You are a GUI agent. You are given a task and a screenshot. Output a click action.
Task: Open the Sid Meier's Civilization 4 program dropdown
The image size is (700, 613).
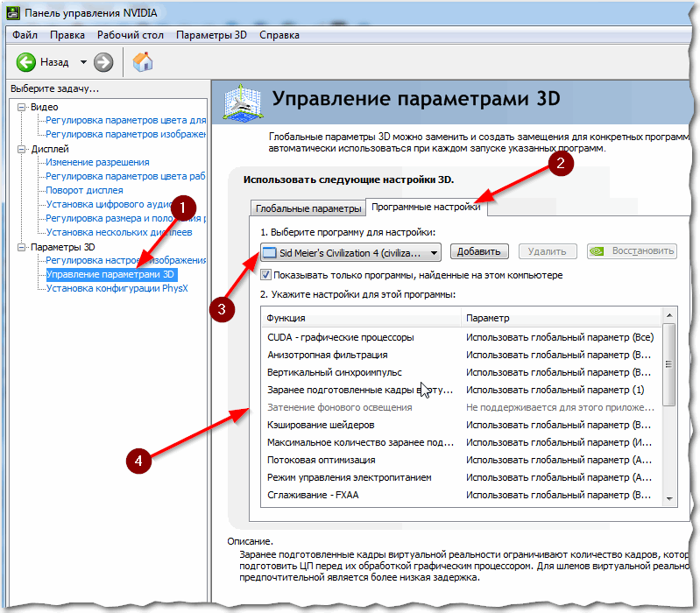[x=350, y=252]
